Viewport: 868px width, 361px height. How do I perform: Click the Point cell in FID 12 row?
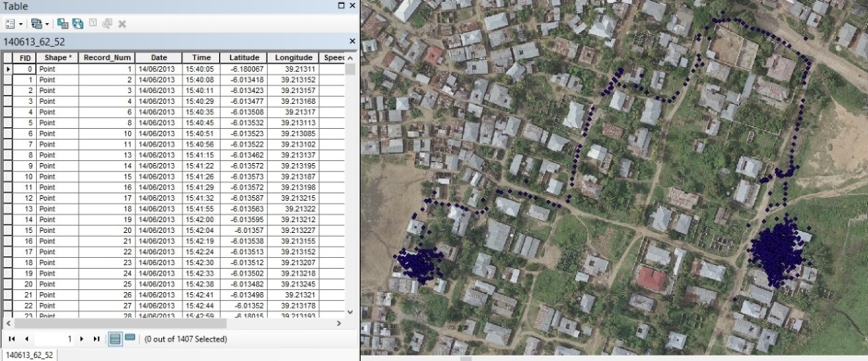click(58, 198)
